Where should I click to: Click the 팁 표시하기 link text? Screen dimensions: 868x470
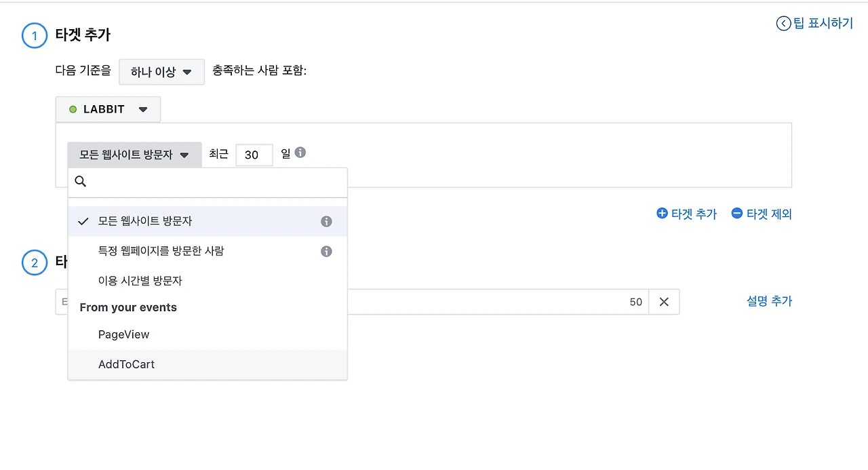point(823,24)
